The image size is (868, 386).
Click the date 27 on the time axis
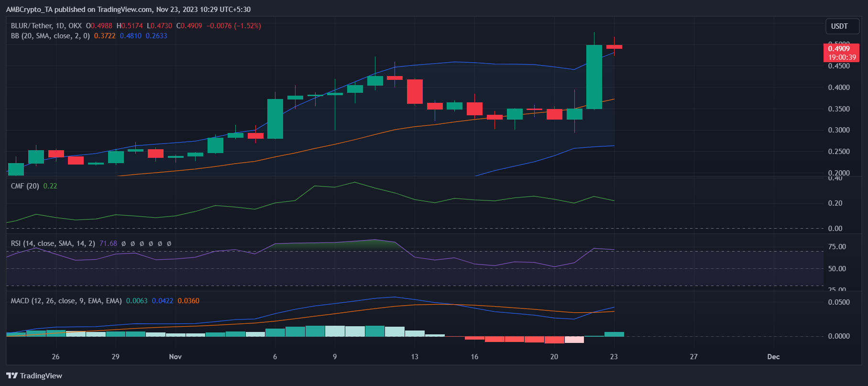pos(694,357)
